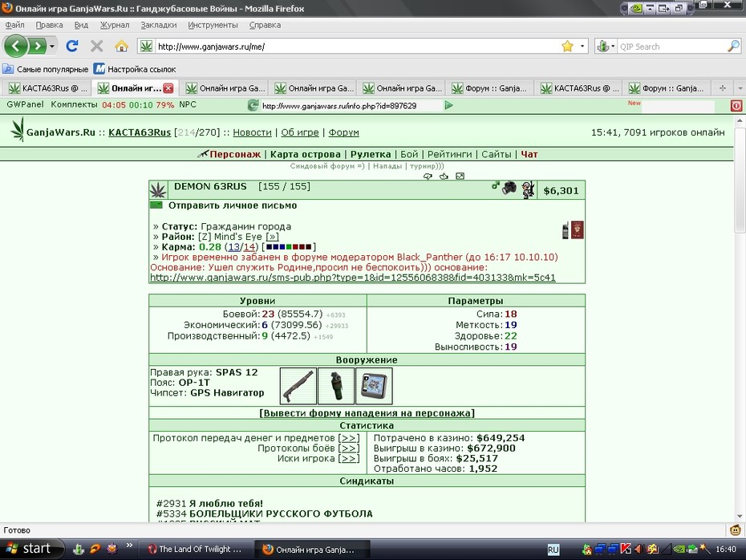Open Карта острова in the game menu

[x=306, y=154]
